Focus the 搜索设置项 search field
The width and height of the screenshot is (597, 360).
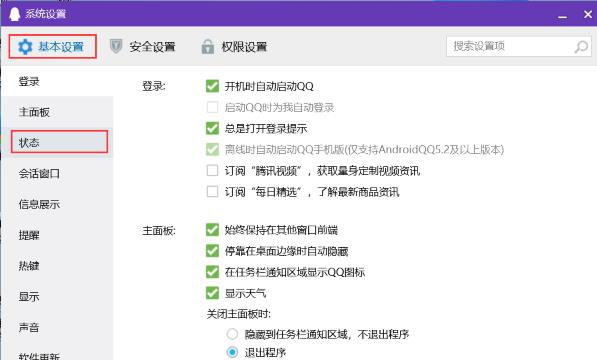point(519,46)
